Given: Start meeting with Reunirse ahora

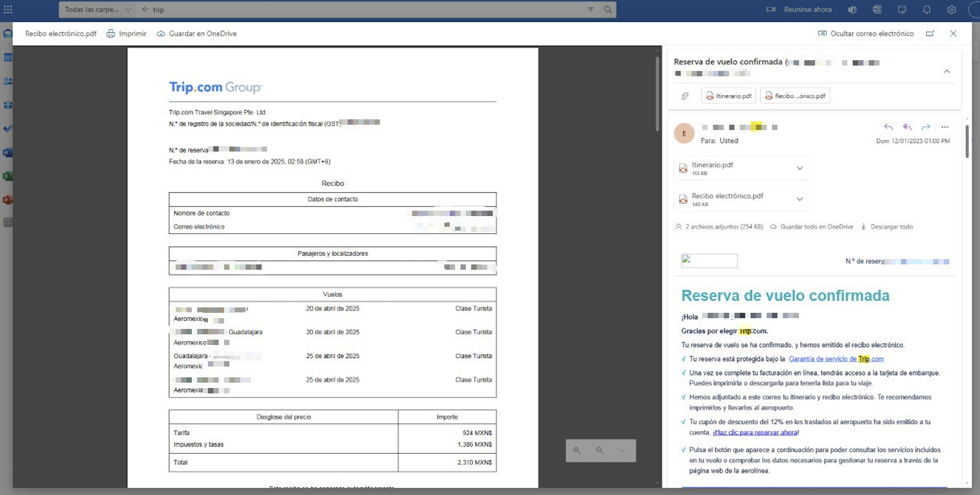Looking at the screenshot, I should 799,10.
